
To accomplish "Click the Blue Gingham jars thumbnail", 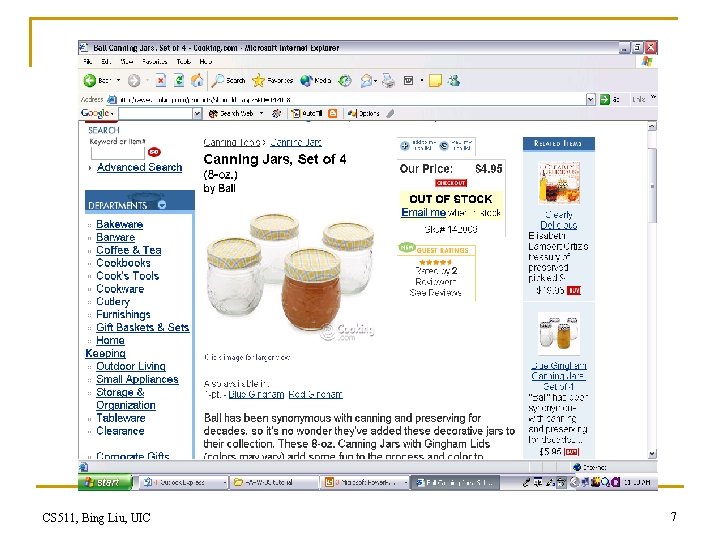I will click(x=559, y=334).
